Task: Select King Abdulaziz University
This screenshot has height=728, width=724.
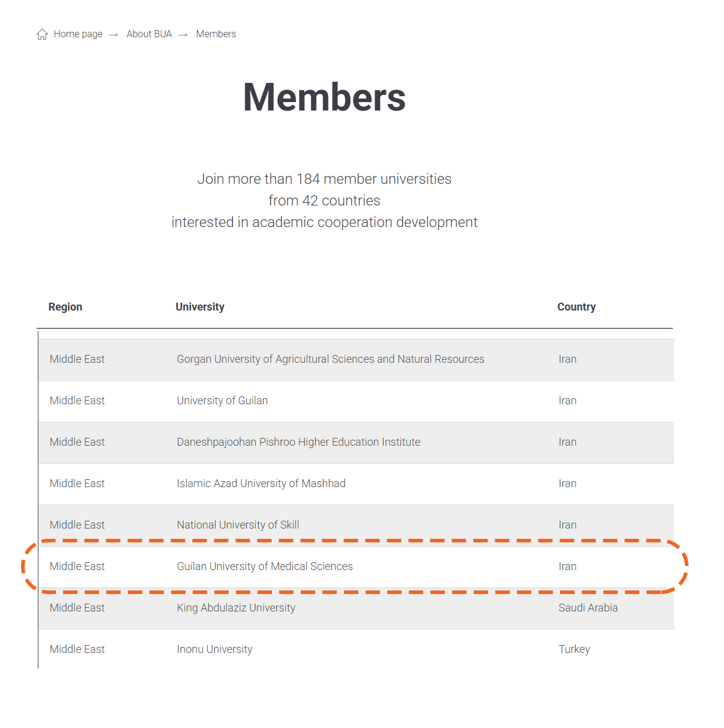Action: [x=236, y=608]
